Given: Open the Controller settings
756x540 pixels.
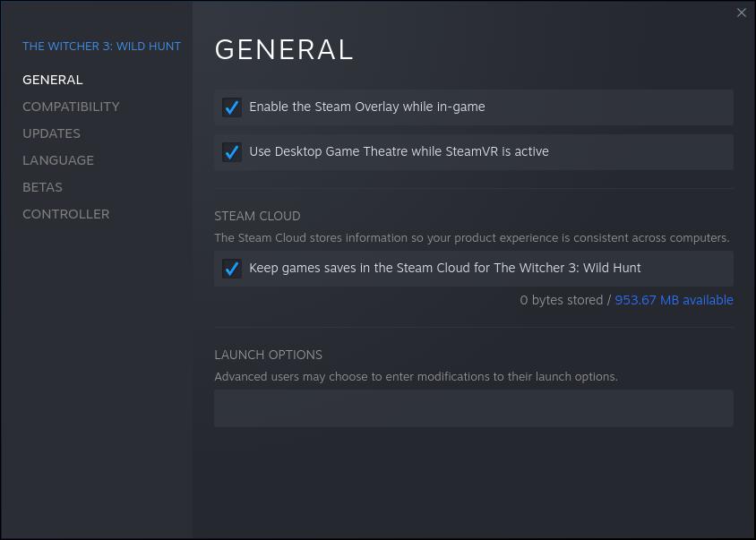Looking at the screenshot, I should coord(66,214).
